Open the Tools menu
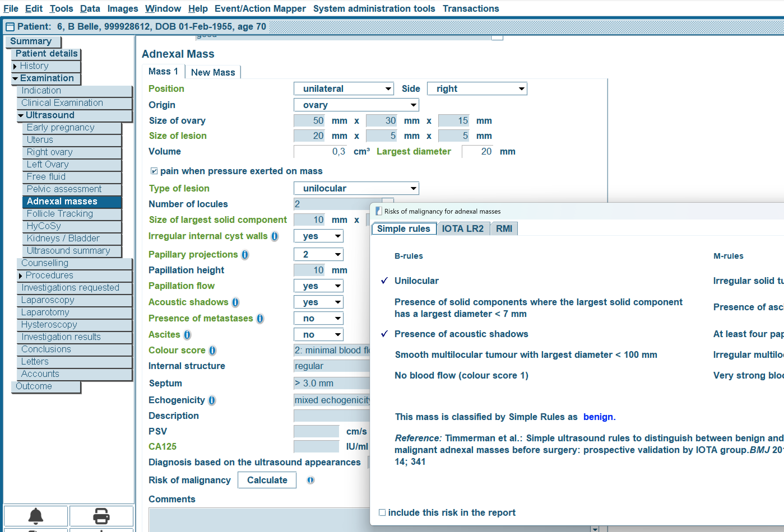 click(x=61, y=8)
